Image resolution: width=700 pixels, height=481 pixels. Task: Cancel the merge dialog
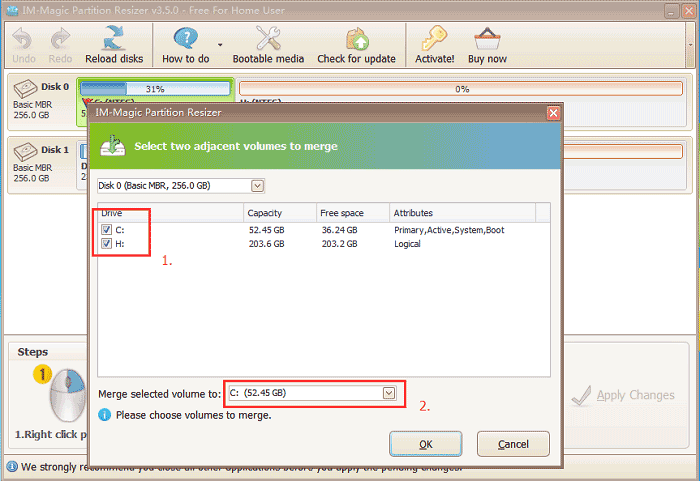pos(513,444)
